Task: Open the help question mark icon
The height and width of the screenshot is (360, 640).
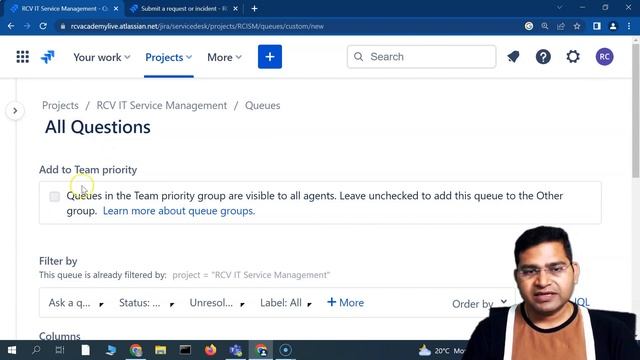Action: 543,57
